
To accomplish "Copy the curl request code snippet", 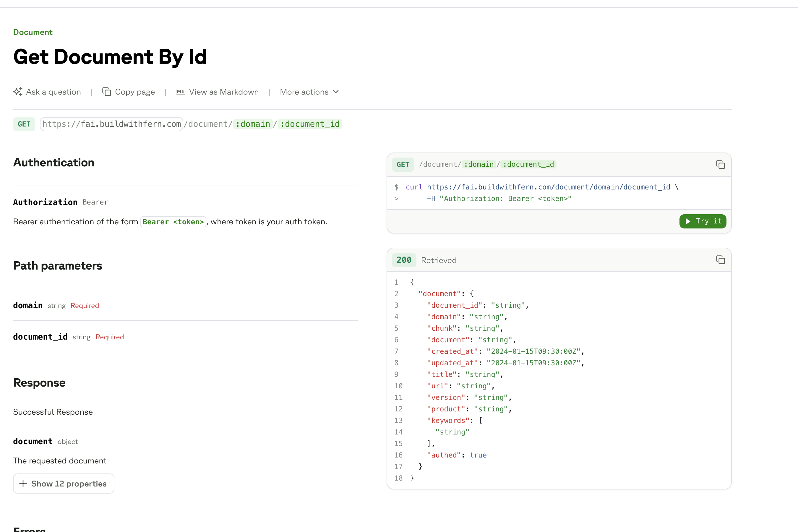I will 720,165.
